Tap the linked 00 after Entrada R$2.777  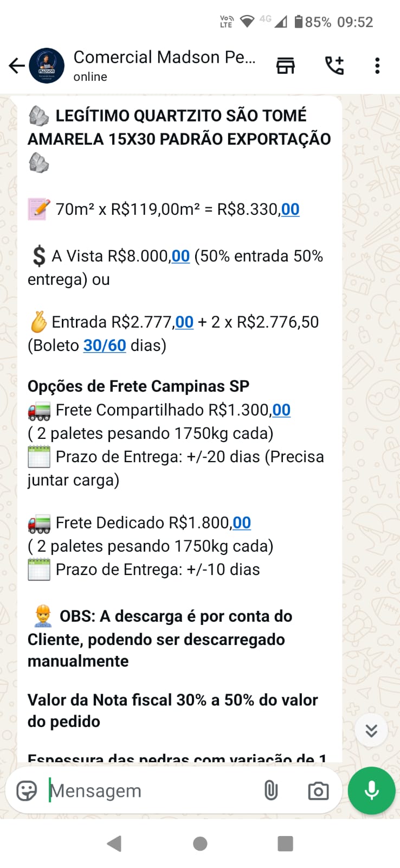(x=184, y=322)
